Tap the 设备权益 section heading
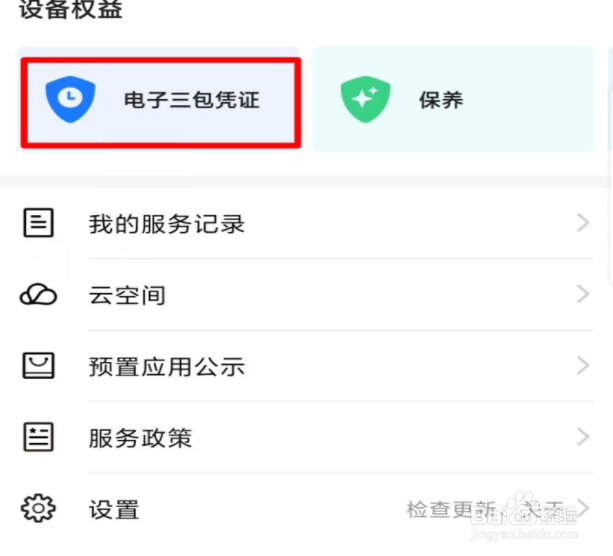Image resolution: width=613 pixels, height=556 pixels. point(71,9)
